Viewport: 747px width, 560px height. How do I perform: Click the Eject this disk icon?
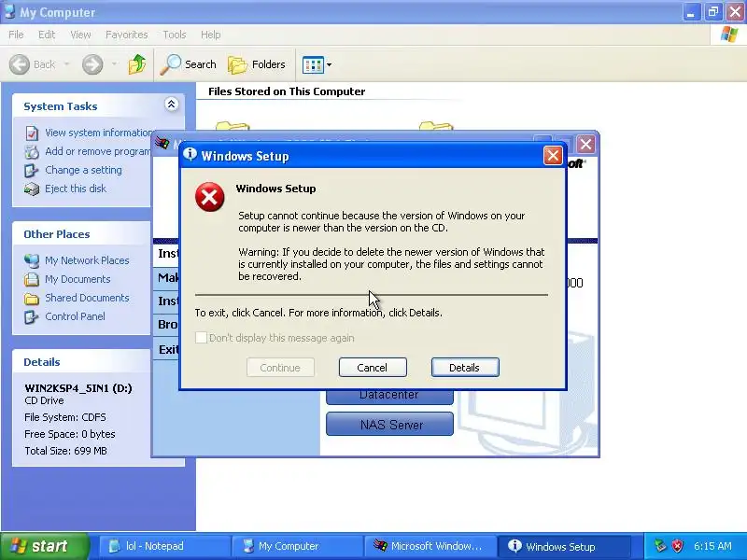point(32,189)
